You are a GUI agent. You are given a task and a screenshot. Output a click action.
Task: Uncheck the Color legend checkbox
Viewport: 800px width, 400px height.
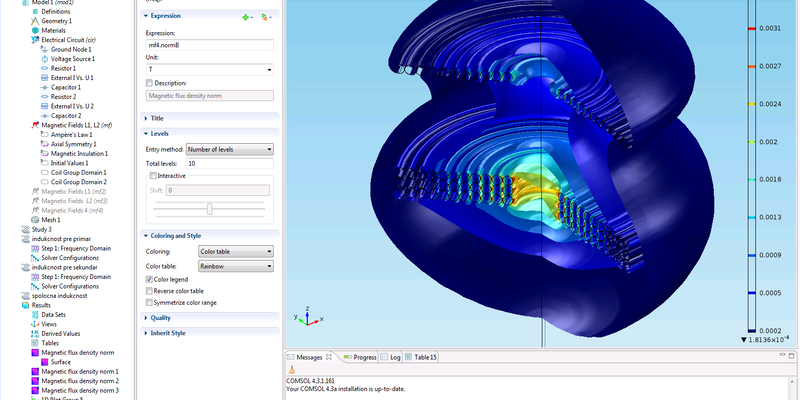pos(150,279)
